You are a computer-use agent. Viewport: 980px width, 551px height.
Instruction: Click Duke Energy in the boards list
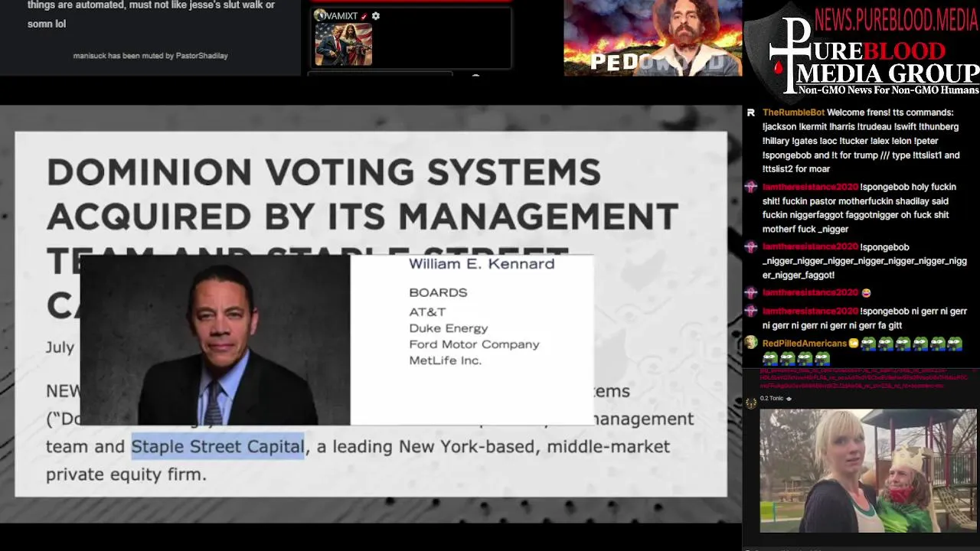click(449, 328)
